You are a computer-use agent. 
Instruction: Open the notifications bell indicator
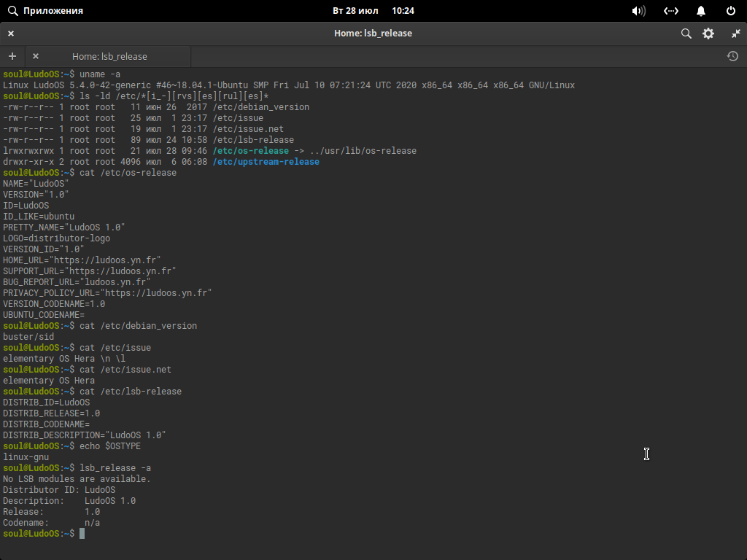click(701, 10)
